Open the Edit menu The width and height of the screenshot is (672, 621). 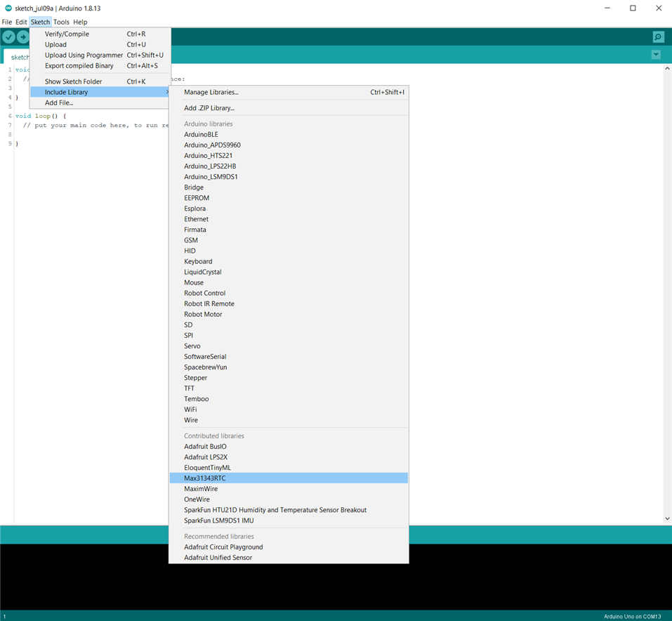click(21, 22)
